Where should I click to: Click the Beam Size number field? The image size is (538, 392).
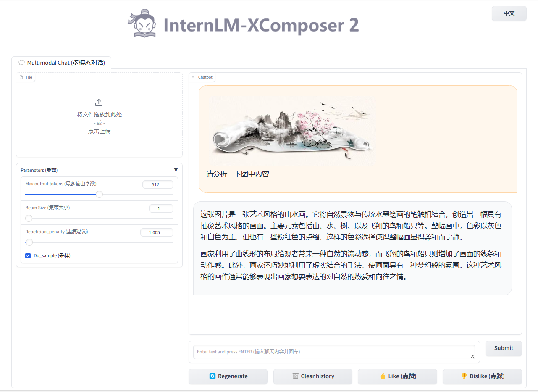tap(161, 208)
